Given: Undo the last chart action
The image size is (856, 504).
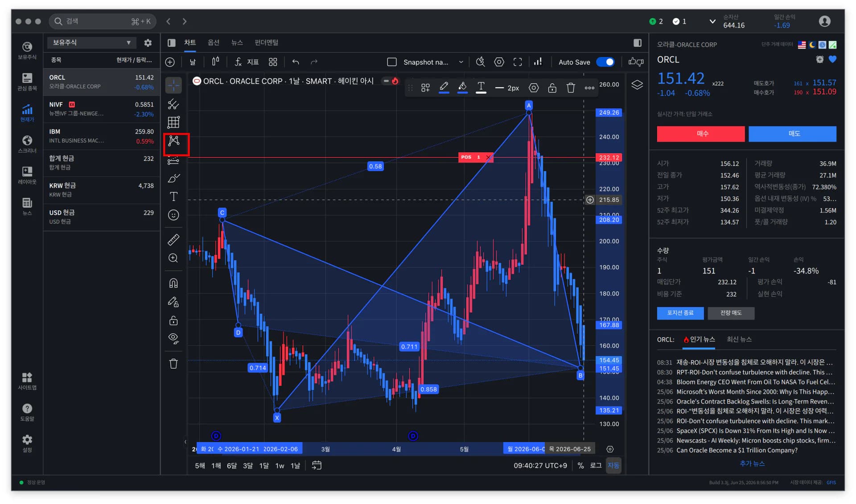Looking at the screenshot, I should click(295, 62).
